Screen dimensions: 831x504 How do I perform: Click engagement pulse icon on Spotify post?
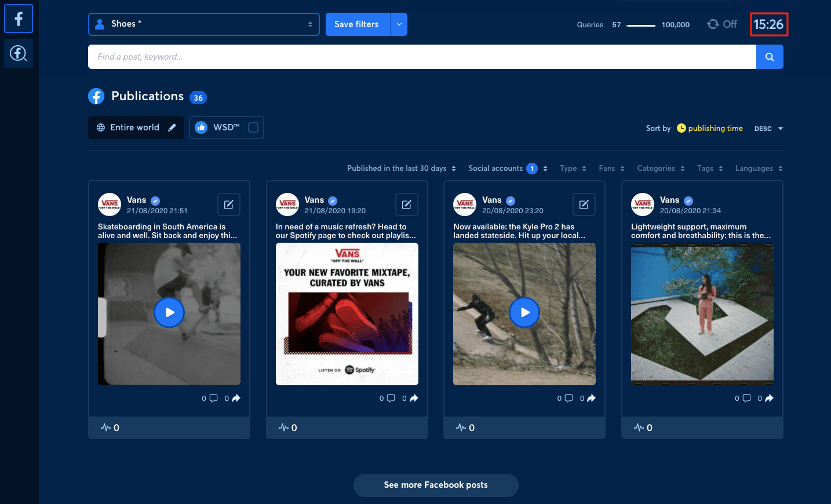(x=283, y=428)
